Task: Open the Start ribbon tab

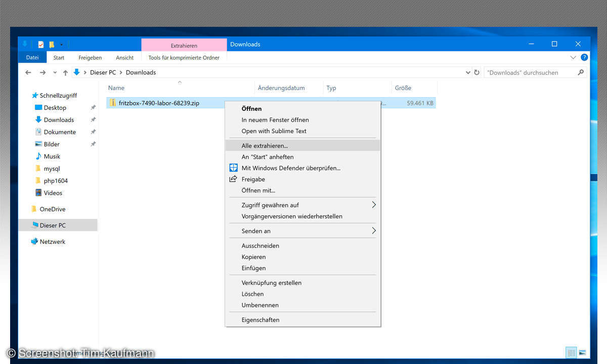Action: 59,58
